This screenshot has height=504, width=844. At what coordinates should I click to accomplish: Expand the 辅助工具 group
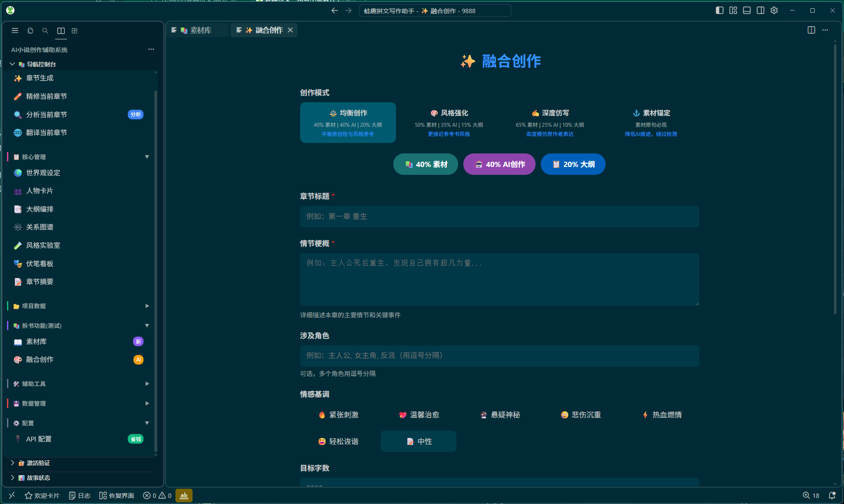pos(79,384)
